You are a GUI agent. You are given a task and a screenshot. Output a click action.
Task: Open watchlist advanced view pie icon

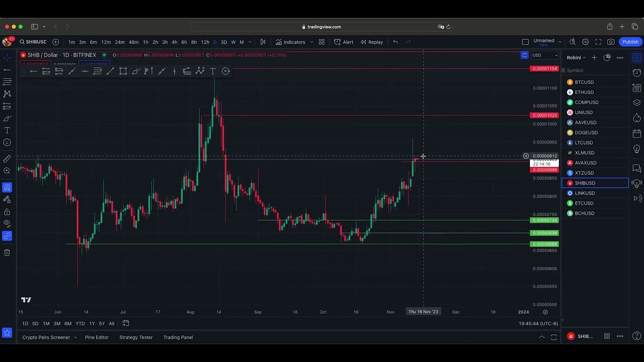[607, 58]
